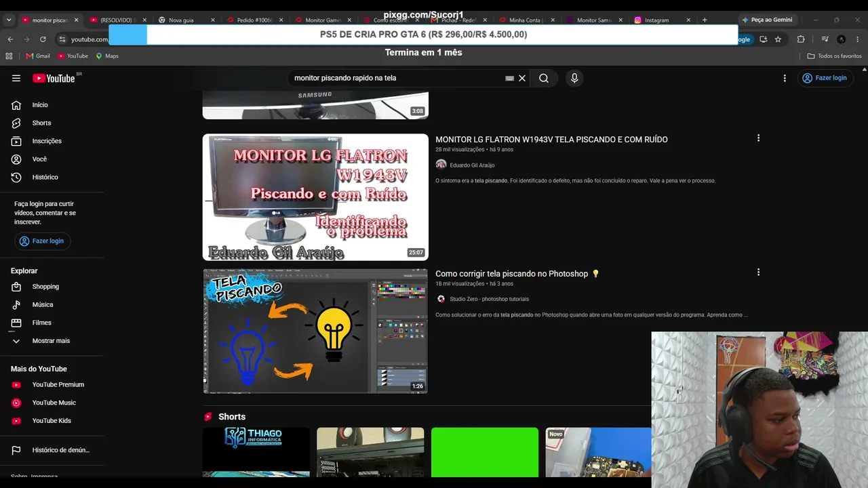Open the apps grid in bookmarks bar

click(x=9, y=56)
